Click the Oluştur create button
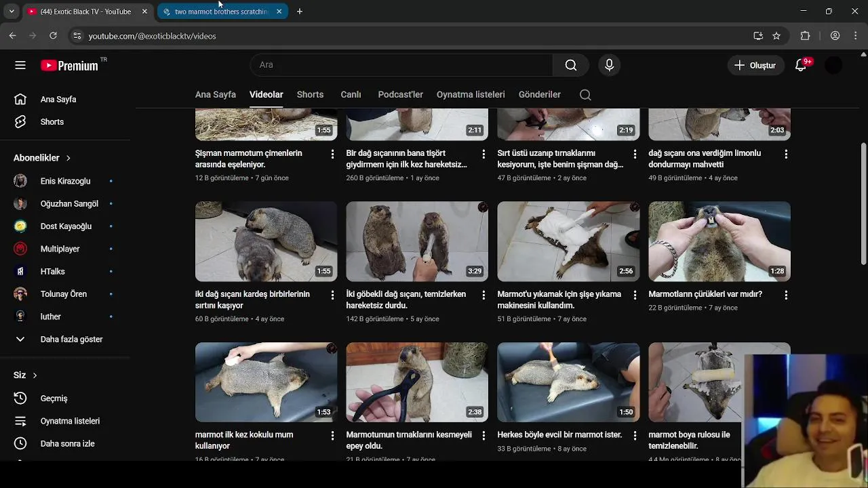 pos(755,65)
